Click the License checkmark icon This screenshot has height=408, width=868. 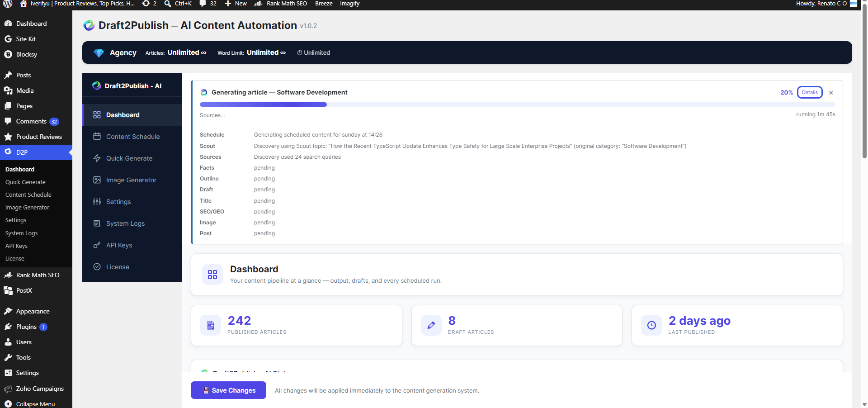tap(97, 267)
